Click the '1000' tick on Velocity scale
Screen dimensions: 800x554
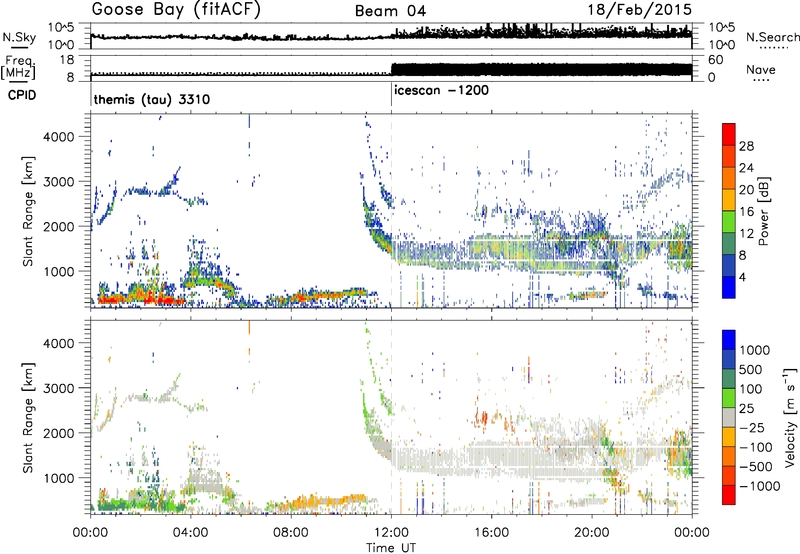point(755,350)
